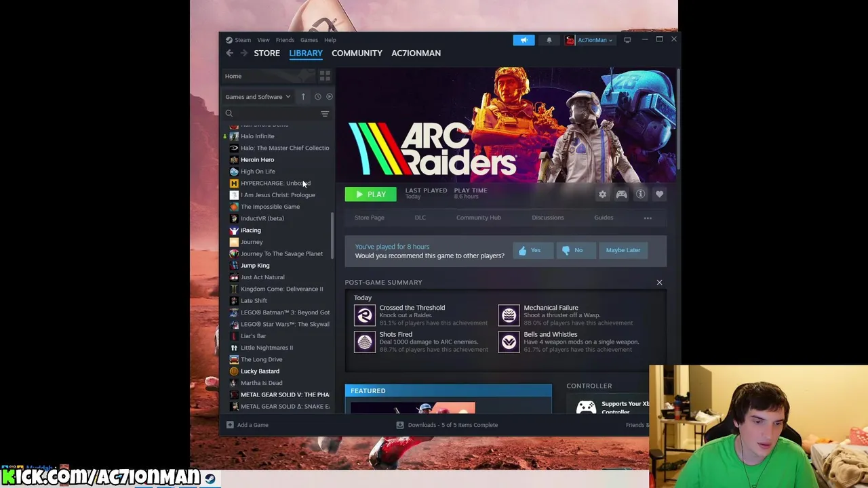Image resolution: width=868 pixels, height=488 pixels.
Task: Click the ready to play filter icon
Action: tap(329, 97)
